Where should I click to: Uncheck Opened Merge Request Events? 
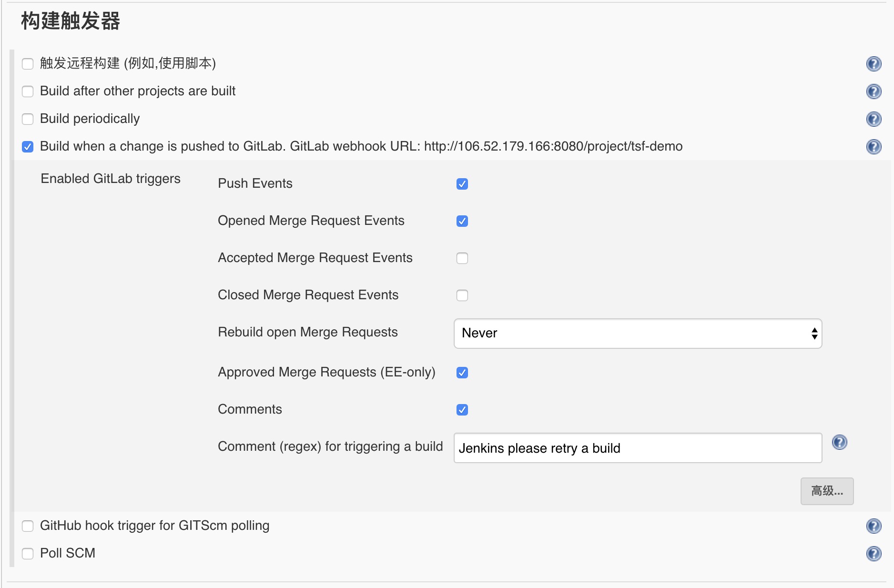(462, 221)
